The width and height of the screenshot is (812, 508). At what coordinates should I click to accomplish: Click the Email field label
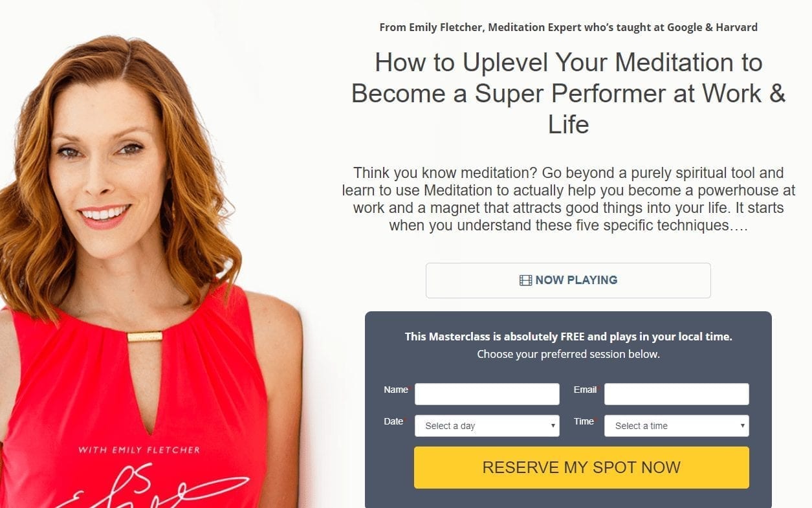point(585,390)
